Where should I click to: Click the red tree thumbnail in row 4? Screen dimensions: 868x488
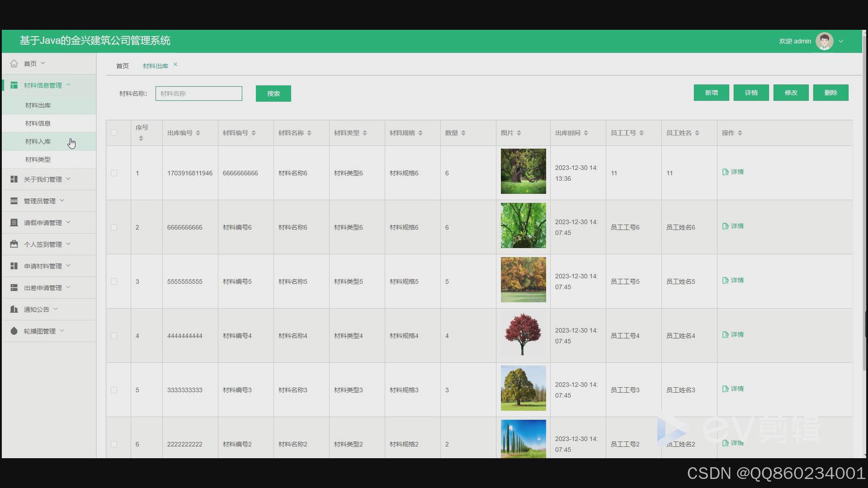[524, 334]
